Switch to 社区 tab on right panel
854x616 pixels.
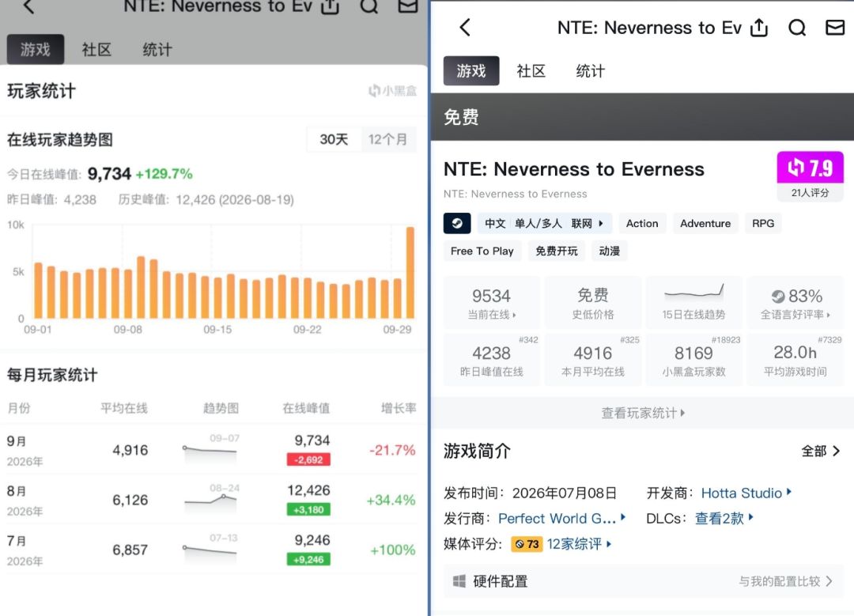point(531,71)
